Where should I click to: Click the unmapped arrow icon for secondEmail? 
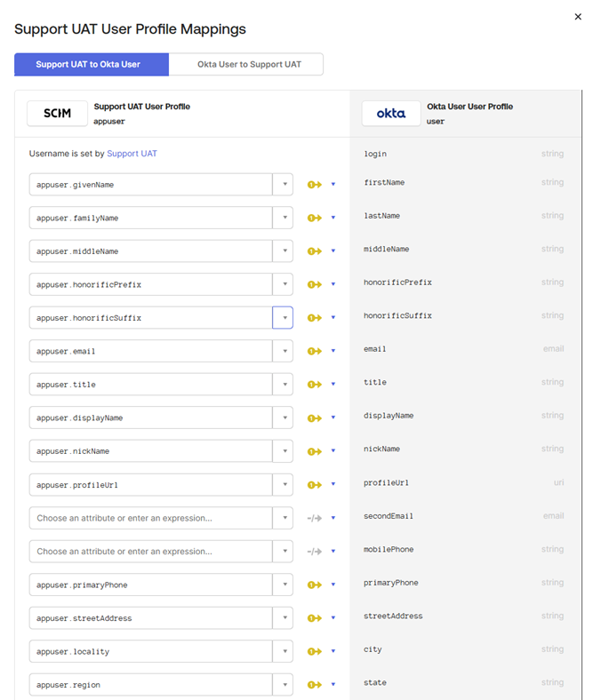pyautogui.click(x=314, y=518)
